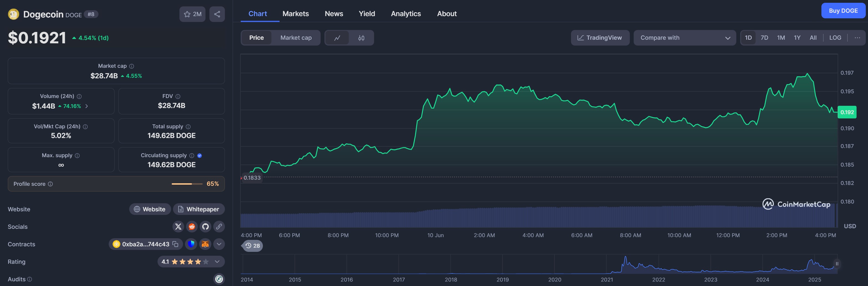Switch to line chart icon
Image resolution: width=868 pixels, height=286 pixels.
click(337, 38)
